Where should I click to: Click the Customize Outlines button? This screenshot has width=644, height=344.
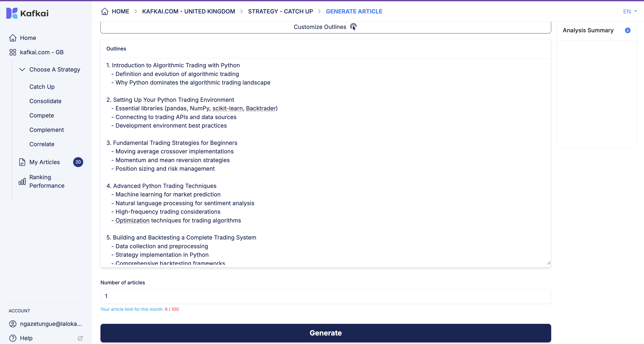point(326,27)
